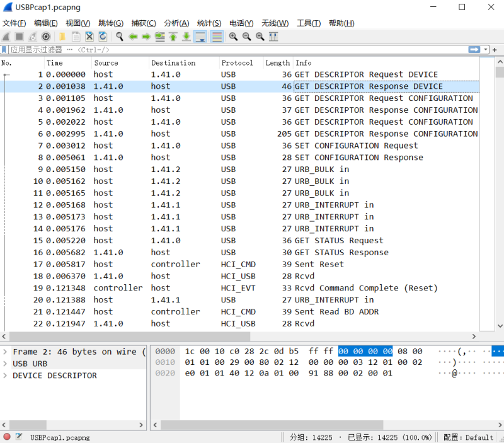
Task: Open the capture options gear icon
Action: [x=46, y=37]
